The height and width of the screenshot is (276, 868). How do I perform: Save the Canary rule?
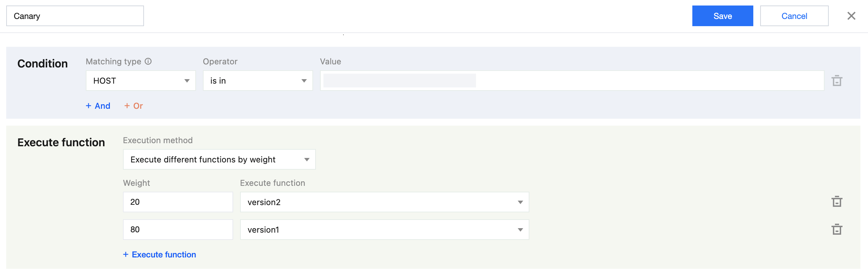click(x=722, y=16)
